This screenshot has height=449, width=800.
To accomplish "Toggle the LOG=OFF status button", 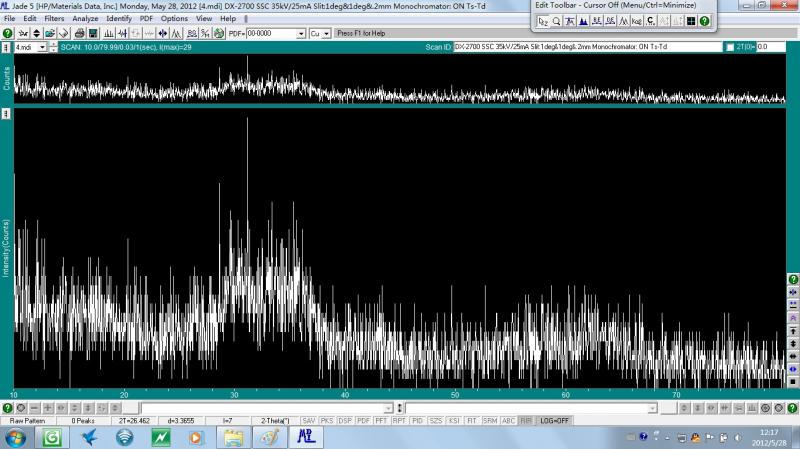I will (554, 421).
